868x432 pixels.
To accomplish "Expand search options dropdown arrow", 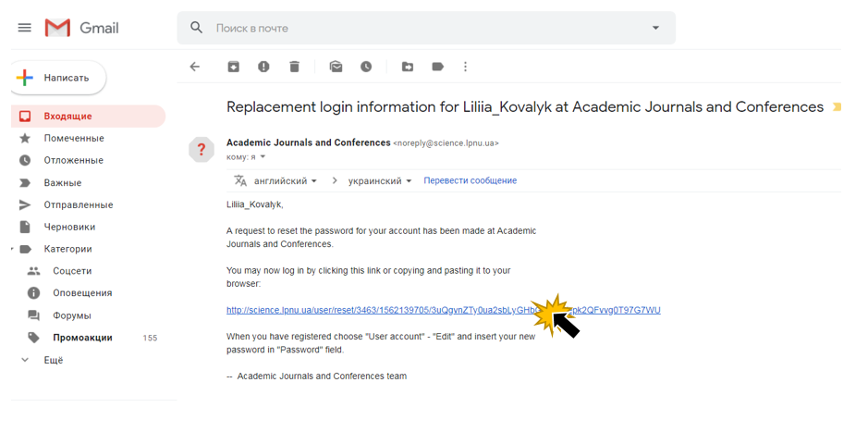I will point(655,28).
